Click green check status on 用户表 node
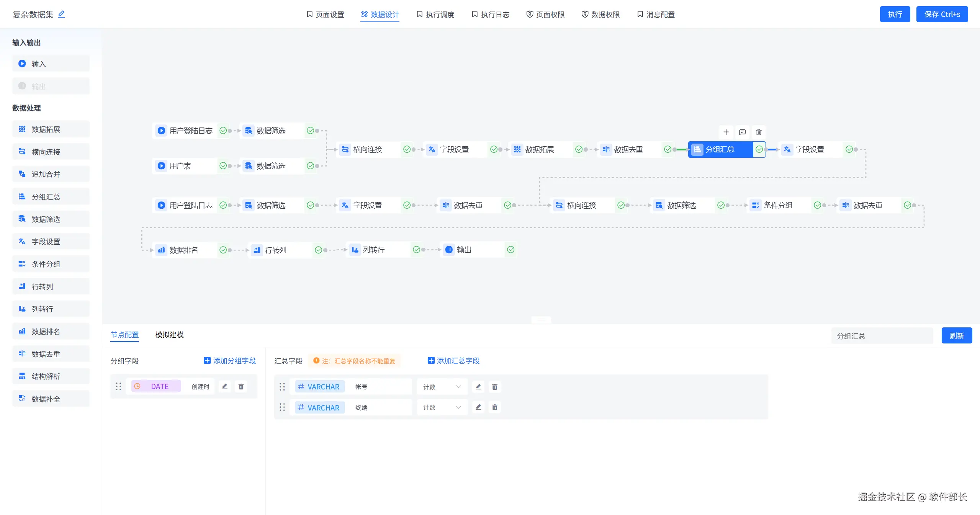 [223, 166]
